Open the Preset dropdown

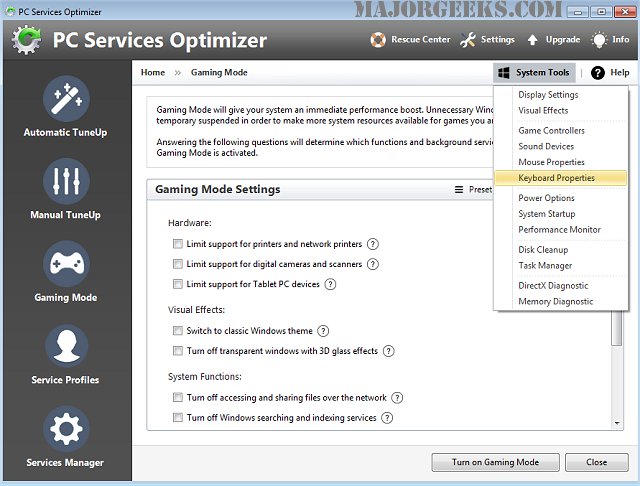[x=473, y=189]
